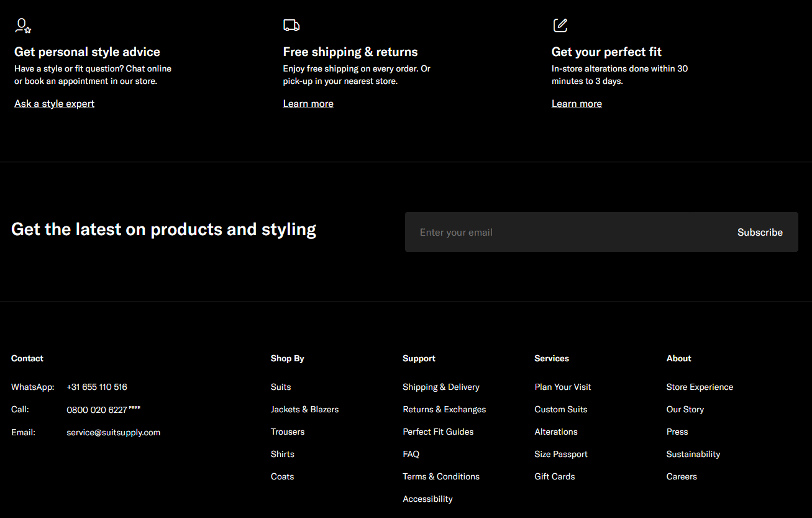
Task: Open Jackets & Blazers footer link
Action: coord(304,409)
